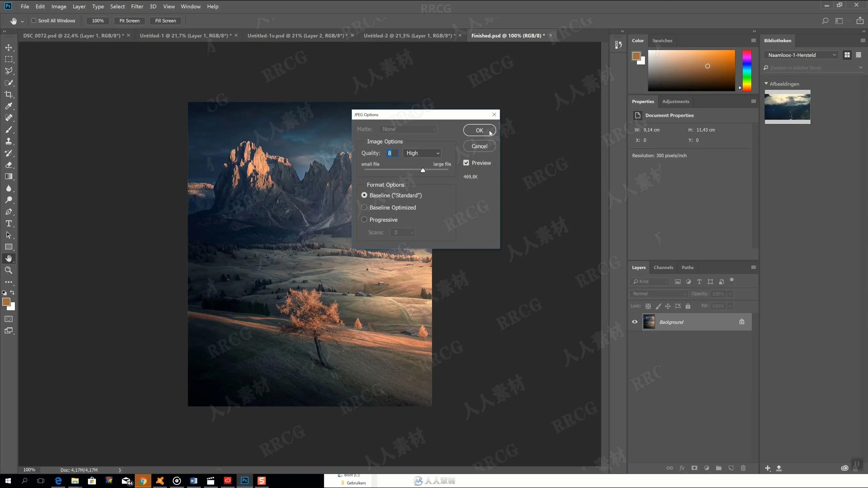Viewport: 868px width, 488px height.
Task: Open the Filter menu
Action: point(137,6)
